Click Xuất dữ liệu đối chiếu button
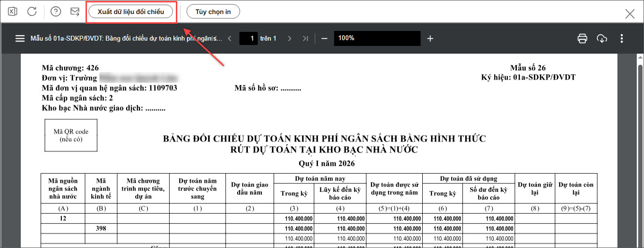644x248 pixels. click(130, 12)
